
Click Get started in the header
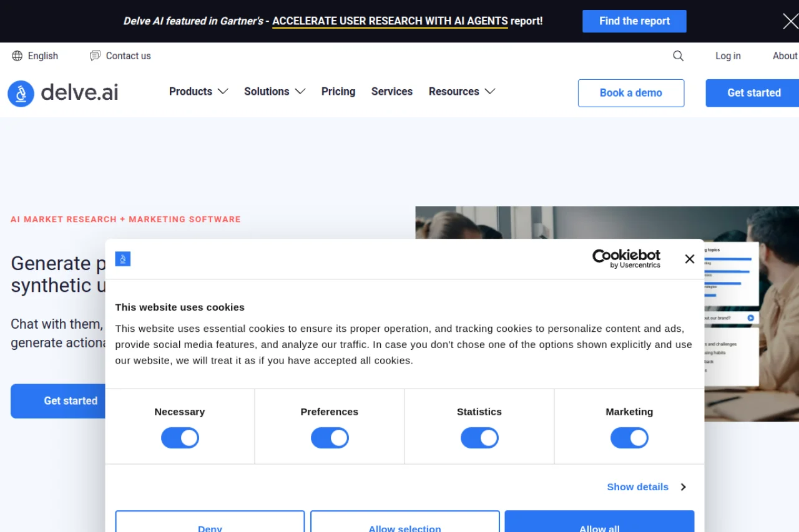point(753,93)
